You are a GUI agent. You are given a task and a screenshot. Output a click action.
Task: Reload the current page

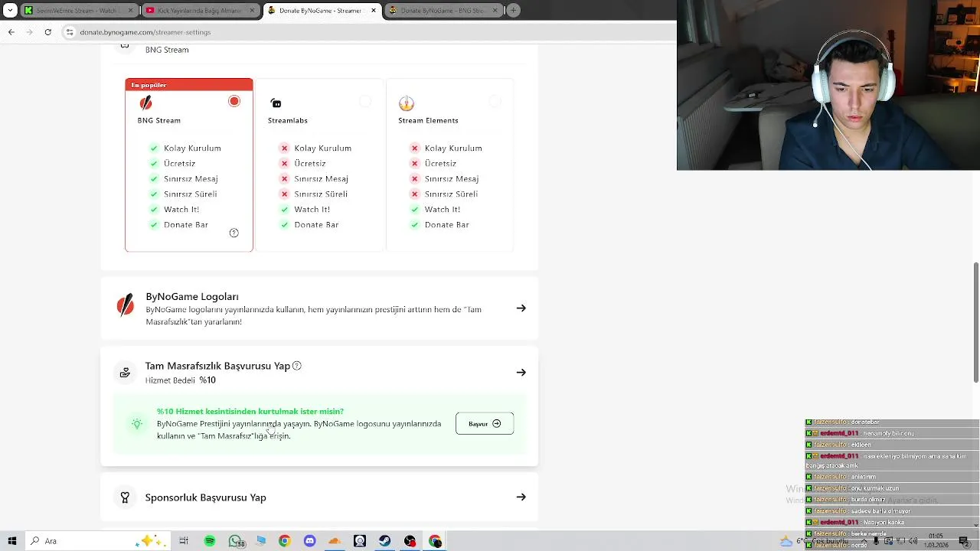[x=47, y=32]
